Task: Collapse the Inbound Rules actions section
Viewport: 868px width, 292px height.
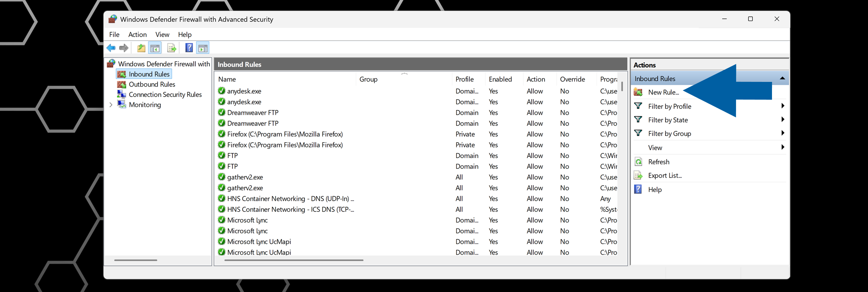Action: (782, 78)
